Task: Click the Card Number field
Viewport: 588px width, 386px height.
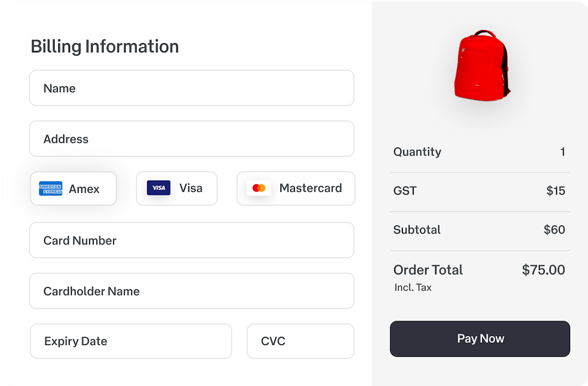Action: tap(192, 241)
